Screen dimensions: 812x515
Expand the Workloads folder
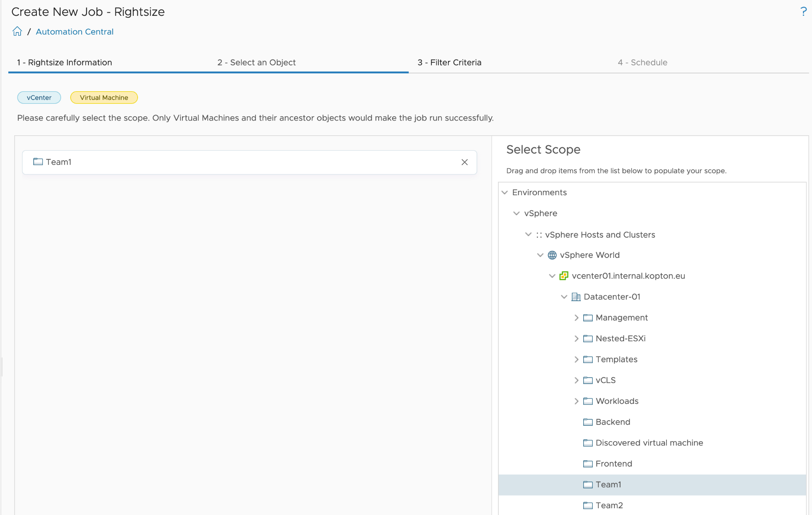click(576, 401)
